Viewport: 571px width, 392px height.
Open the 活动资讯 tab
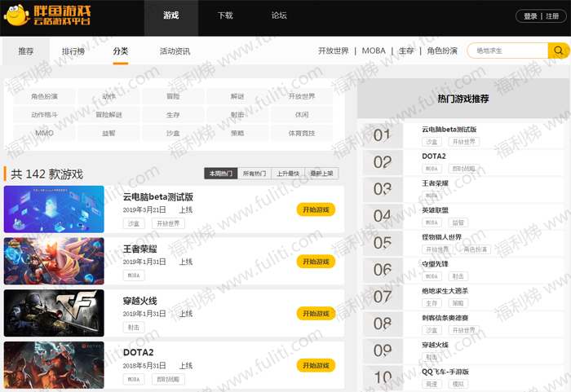[x=175, y=51]
